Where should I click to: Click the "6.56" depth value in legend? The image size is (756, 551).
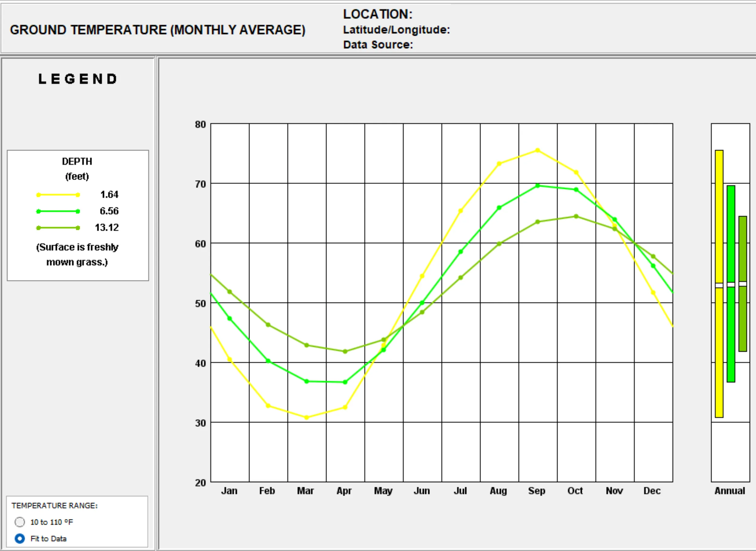109,211
